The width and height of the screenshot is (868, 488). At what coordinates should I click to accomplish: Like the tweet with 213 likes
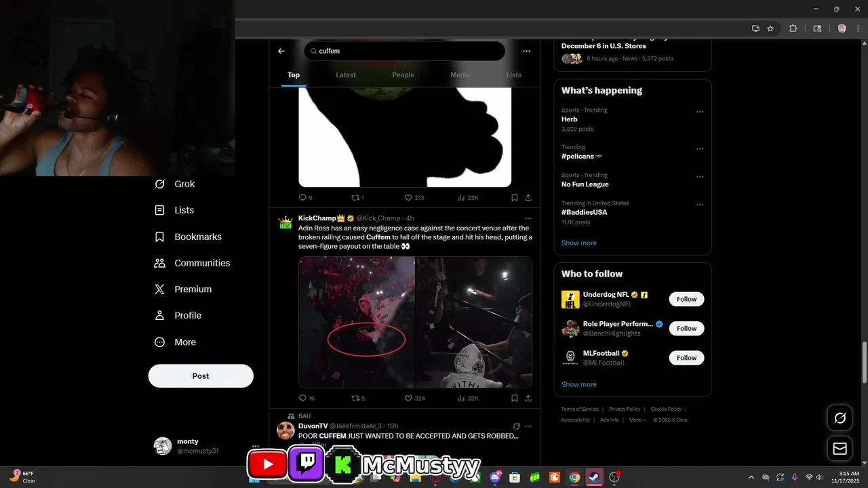pyautogui.click(x=414, y=198)
